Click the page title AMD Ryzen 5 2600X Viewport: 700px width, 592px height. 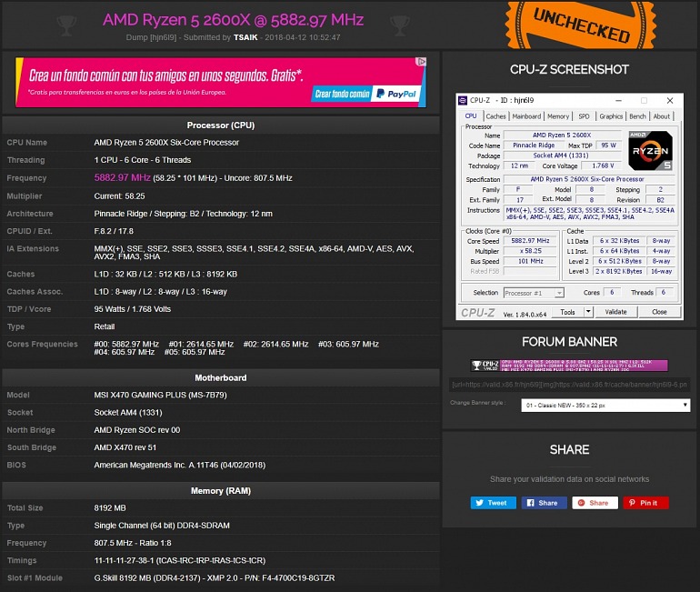pyautogui.click(x=233, y=20)
